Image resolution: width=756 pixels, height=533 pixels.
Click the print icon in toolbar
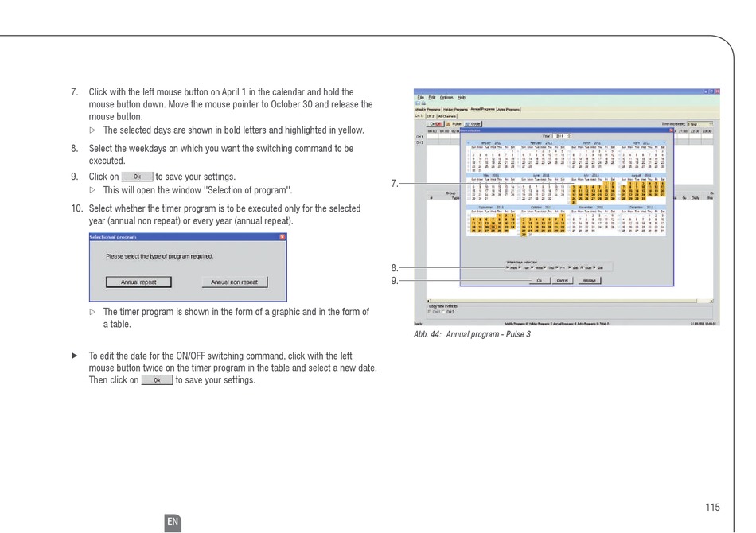423,103
